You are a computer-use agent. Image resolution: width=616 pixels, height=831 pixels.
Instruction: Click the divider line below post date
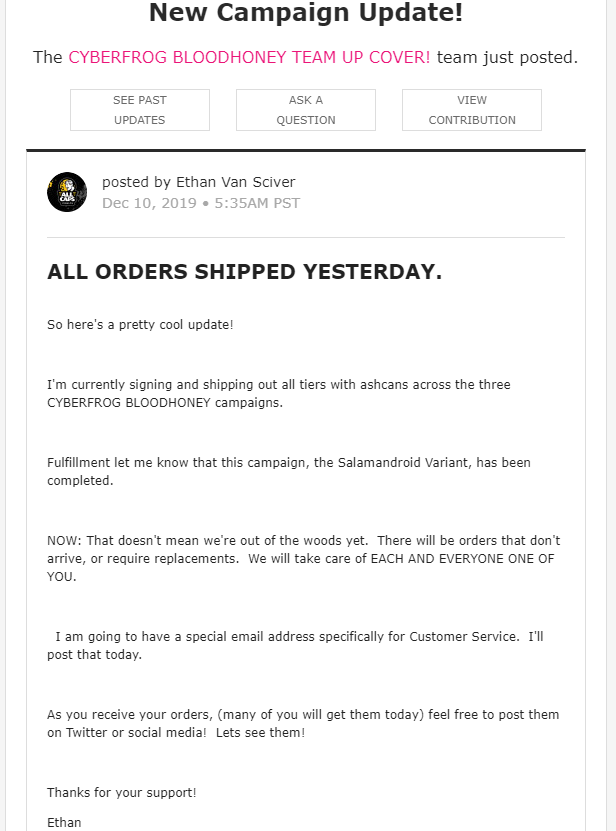306,237
